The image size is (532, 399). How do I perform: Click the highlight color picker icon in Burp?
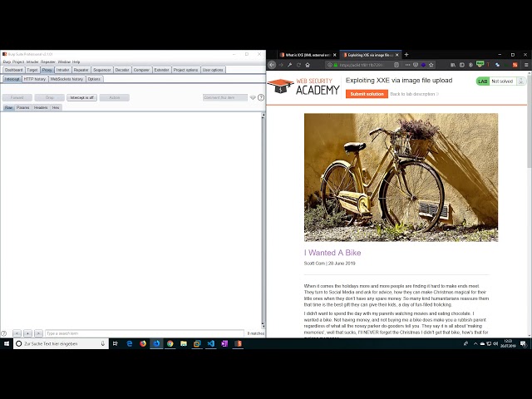253,98
